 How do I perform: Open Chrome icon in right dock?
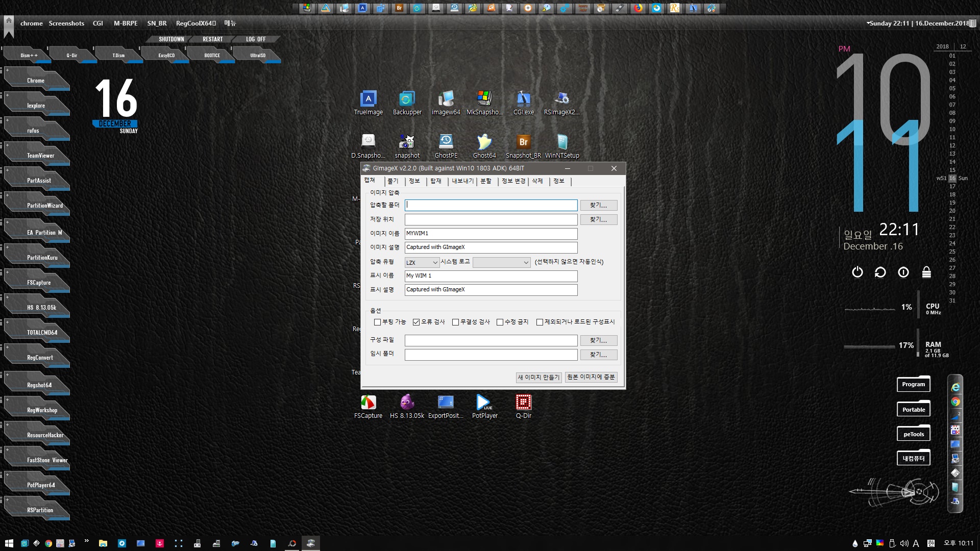(955, 402)
